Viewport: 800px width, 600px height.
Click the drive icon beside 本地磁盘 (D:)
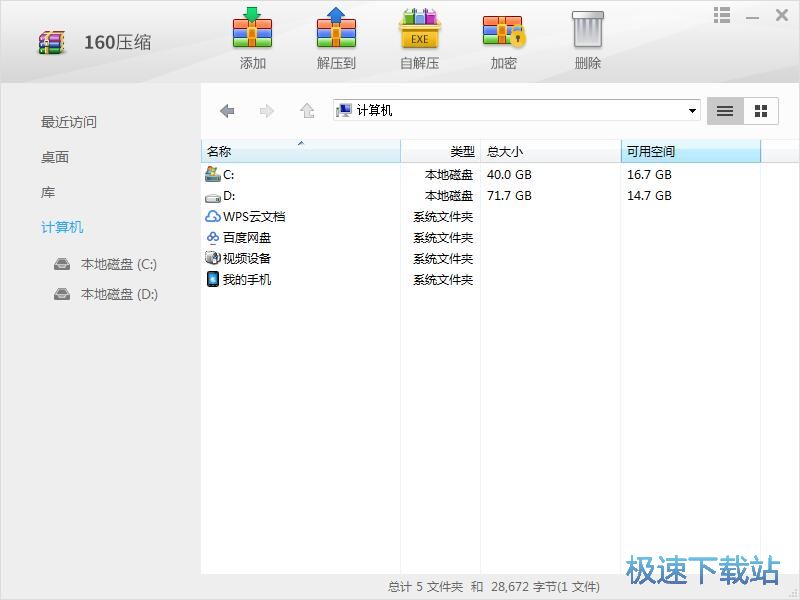62,294
